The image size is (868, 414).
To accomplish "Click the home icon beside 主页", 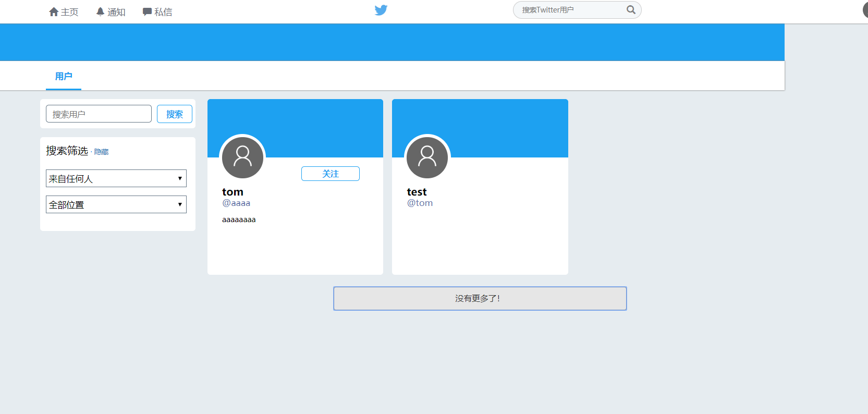I will pos(54,11).
